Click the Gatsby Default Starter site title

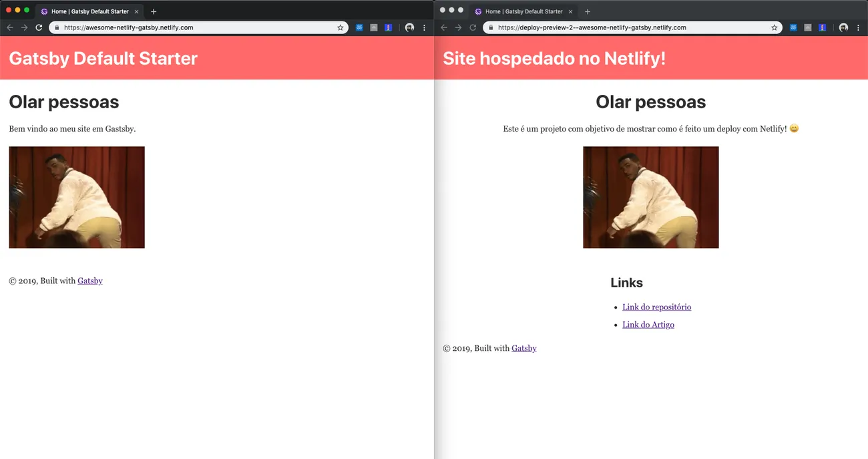click(x=103, y=58)
